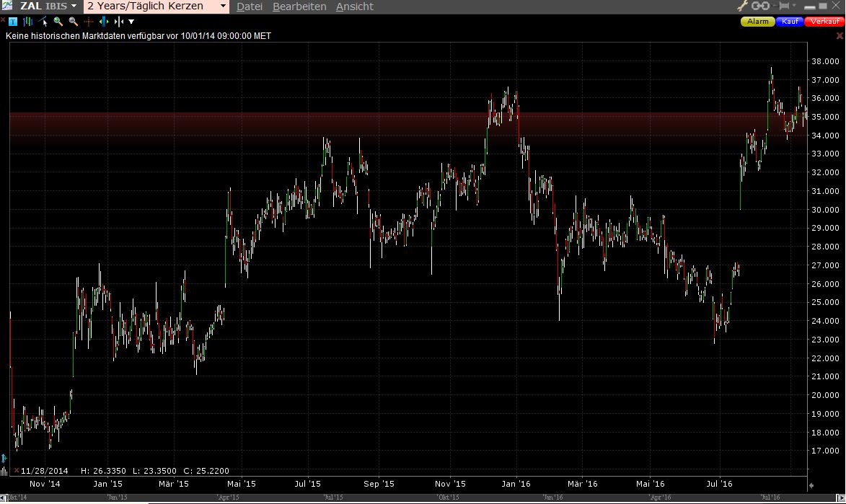Click the Mai '16 date axis label
Image resolution: width=846 pixels, height=504 pixels.
(x=650, y=484)
